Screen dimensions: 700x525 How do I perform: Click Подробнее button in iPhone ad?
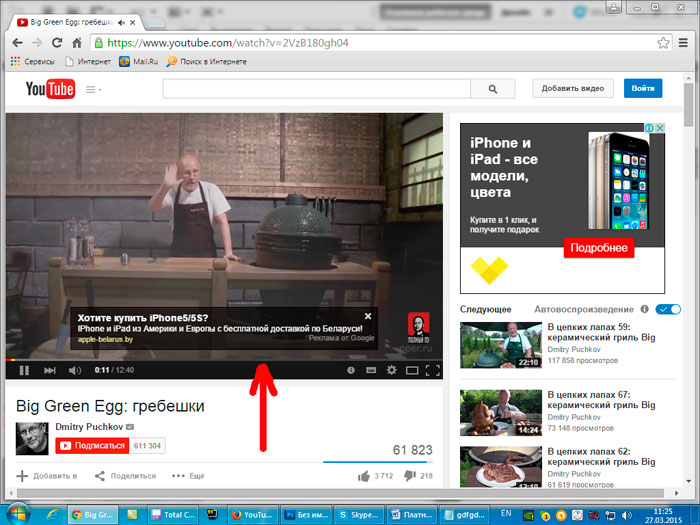[x=599, y=248]
